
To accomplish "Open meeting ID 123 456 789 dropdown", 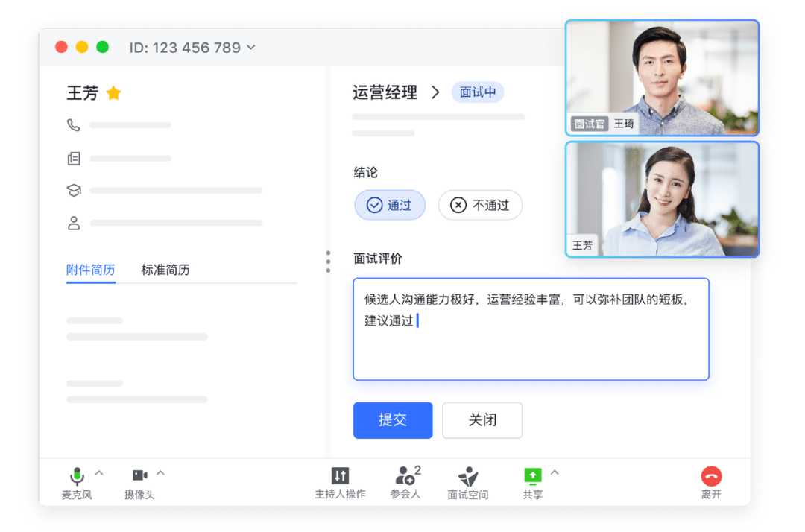I will (192, 48).
